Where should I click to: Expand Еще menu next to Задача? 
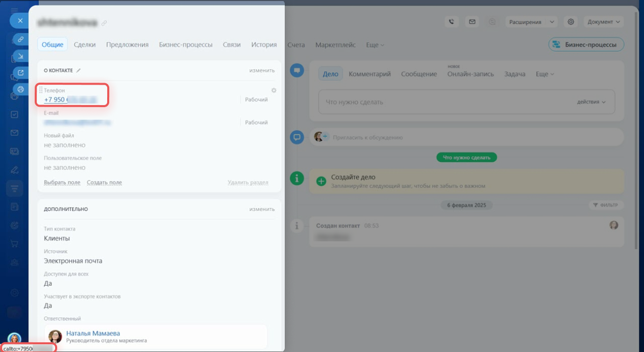click(544, 74)
